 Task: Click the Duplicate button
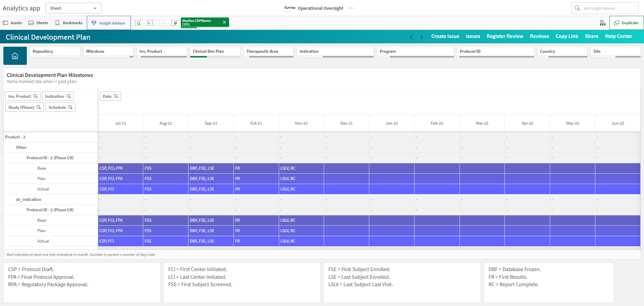tap(626, 23)
